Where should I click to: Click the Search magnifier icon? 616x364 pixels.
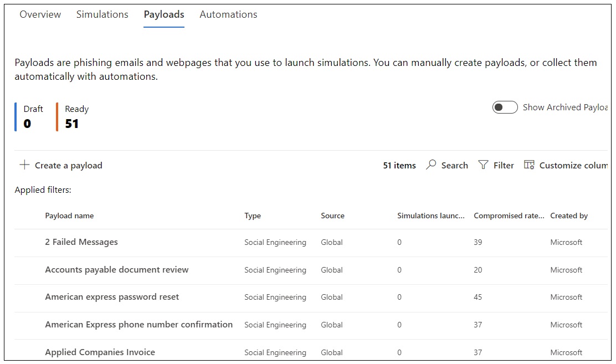point(431,165)
